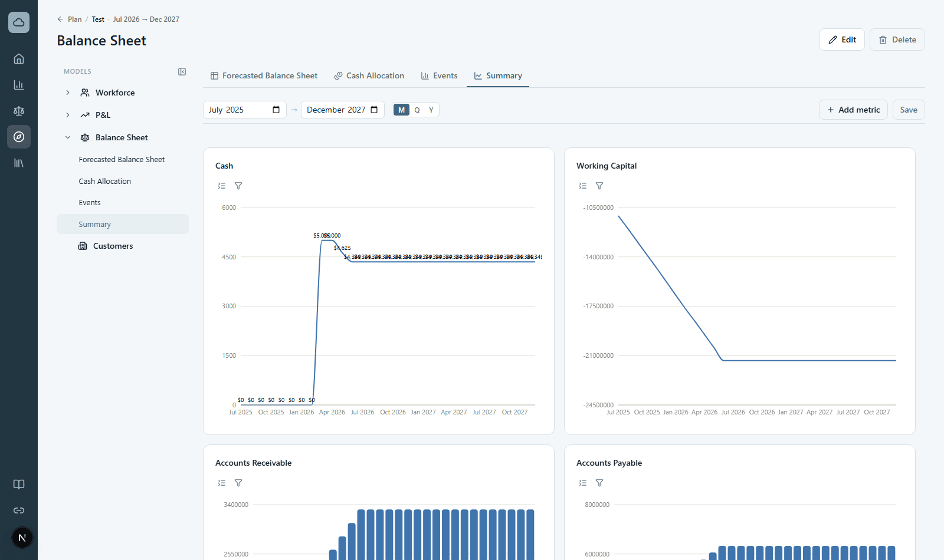Image resolution: width=944 pixels, height=560 pixels.
Task: Open the compass planning sidebar icon
Action: pos(19,137)
